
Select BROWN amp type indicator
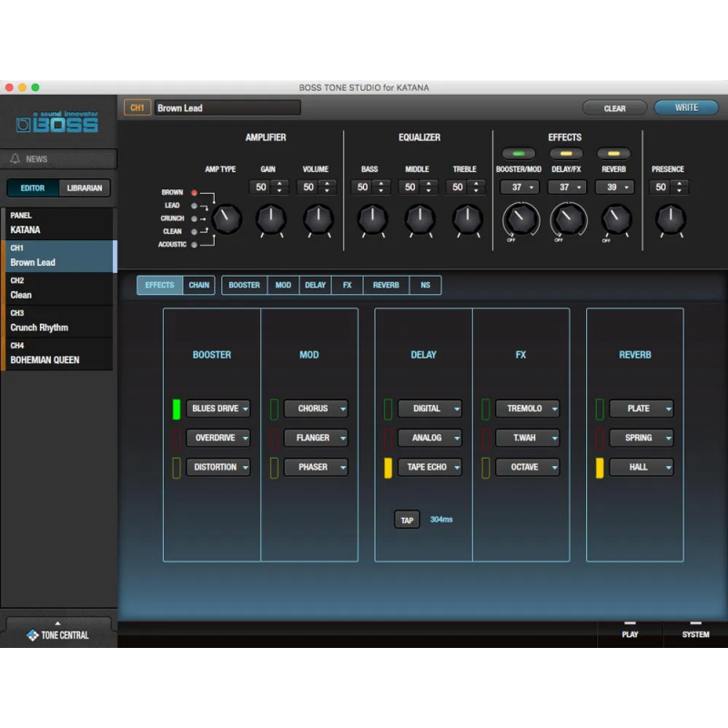pyautogui.click(x=194, y=192)
